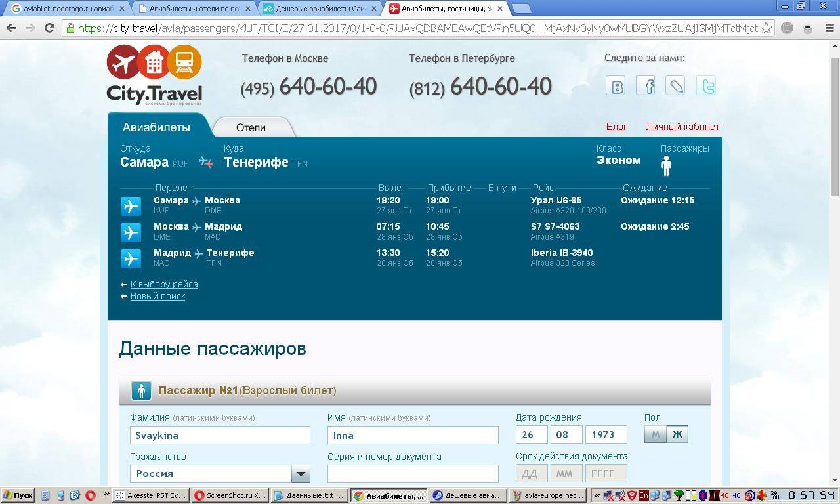Viewport: 840px width, 504px height.
Task: Switch to Авиабилеты и отели browser tab
Action: tap(194, 9)
